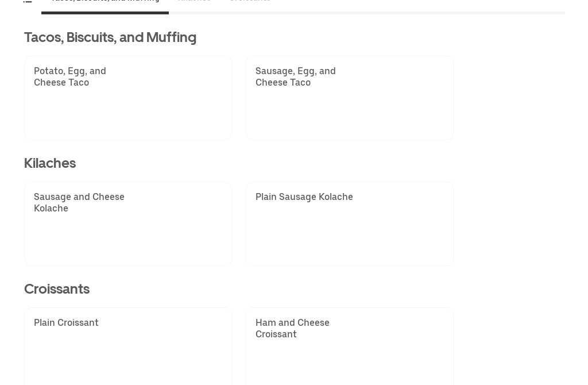
Task: Click the Ham and Cheese Croissant title
Action: pos(292,328)
